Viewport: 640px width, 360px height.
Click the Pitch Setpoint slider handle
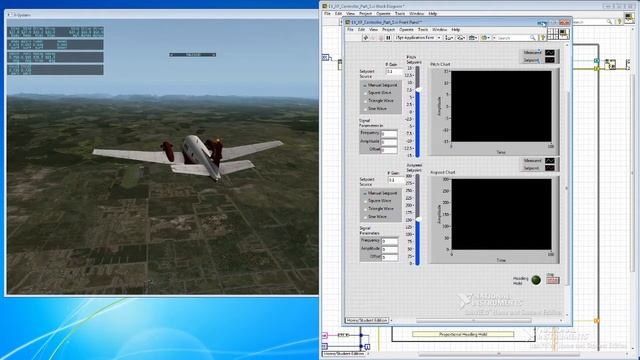(418, 90)
